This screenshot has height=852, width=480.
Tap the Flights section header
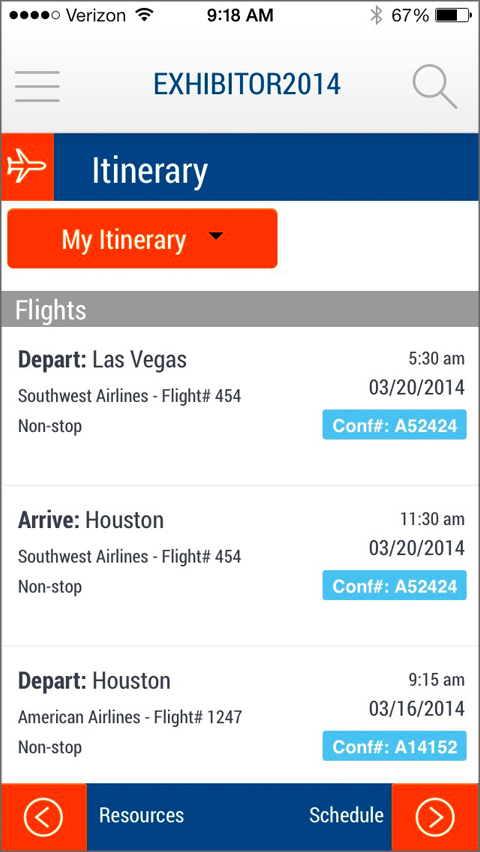click(x=240, y=309)
